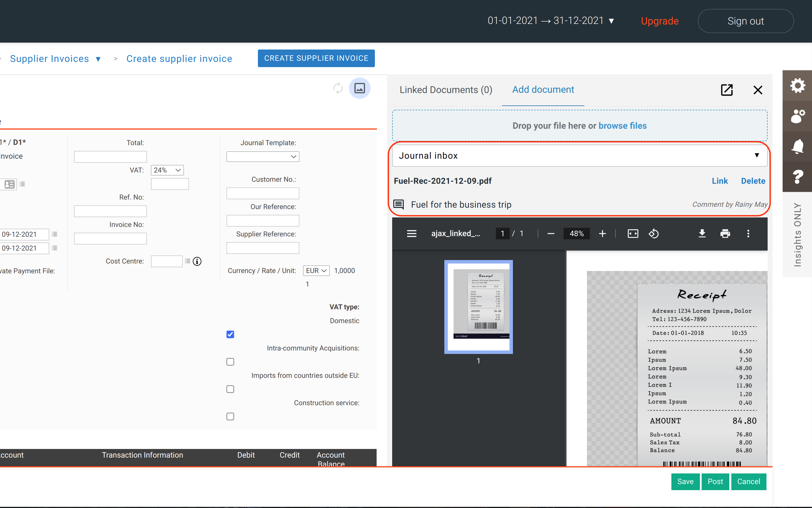The image size is (812, 508).
Task: Check the Construction service checkbox
Action: (230, 417)
